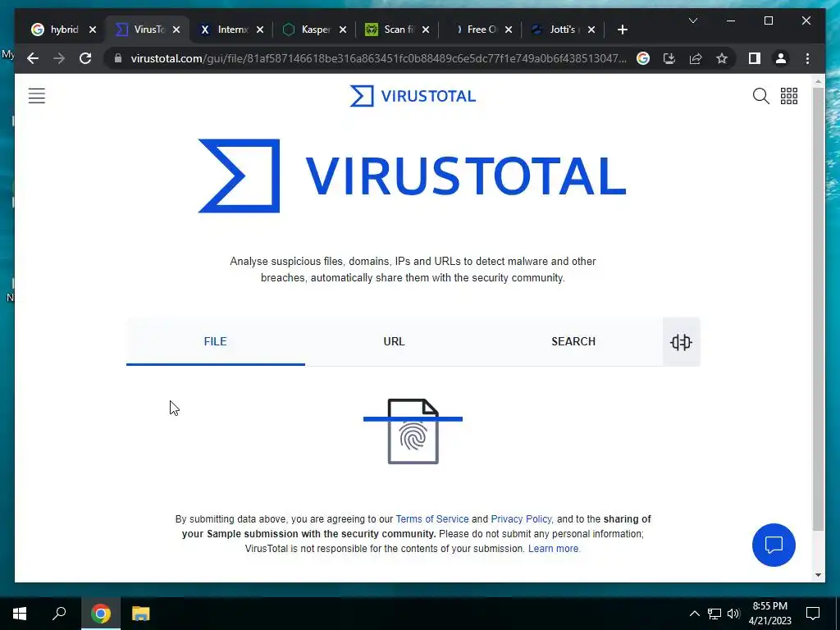840x630 pixels.
Task: Open File Explorer from the taskbar
Action: point(140,614)
